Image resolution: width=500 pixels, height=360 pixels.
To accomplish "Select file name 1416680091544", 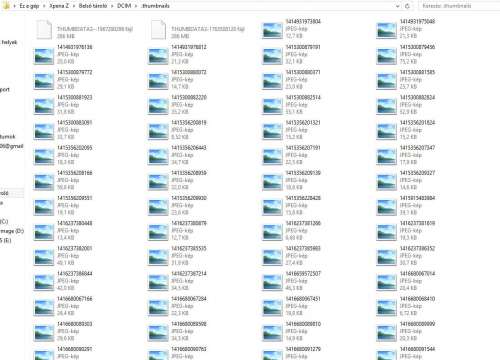I will (417, 349).
